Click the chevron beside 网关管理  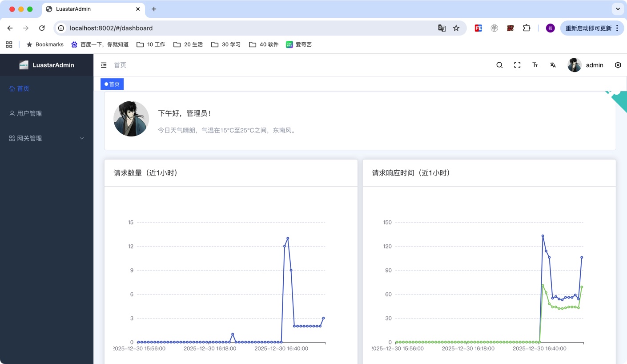click(x=82, y=138)
